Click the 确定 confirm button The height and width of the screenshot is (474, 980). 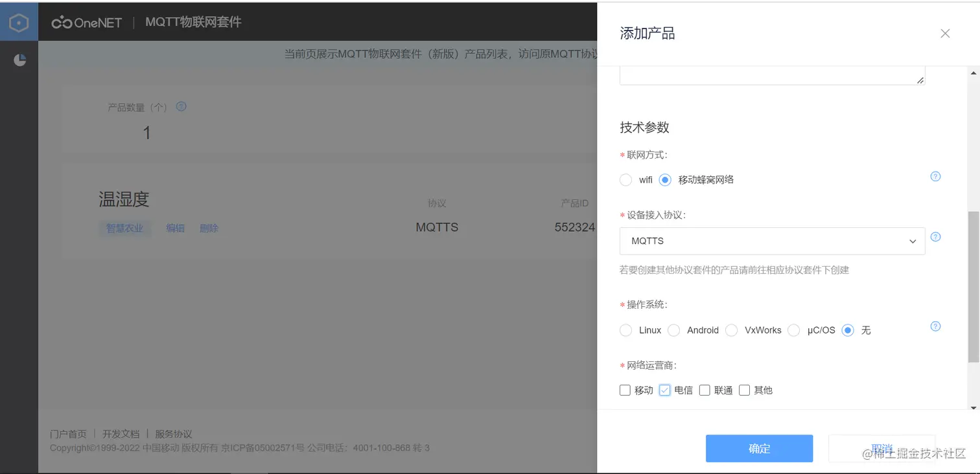[759, 448]
